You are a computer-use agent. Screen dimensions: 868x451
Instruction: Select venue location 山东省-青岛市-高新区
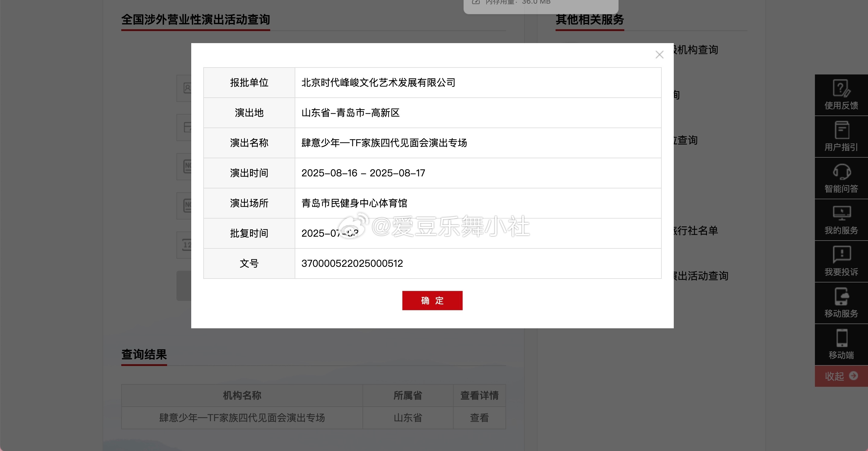point(350,113)
